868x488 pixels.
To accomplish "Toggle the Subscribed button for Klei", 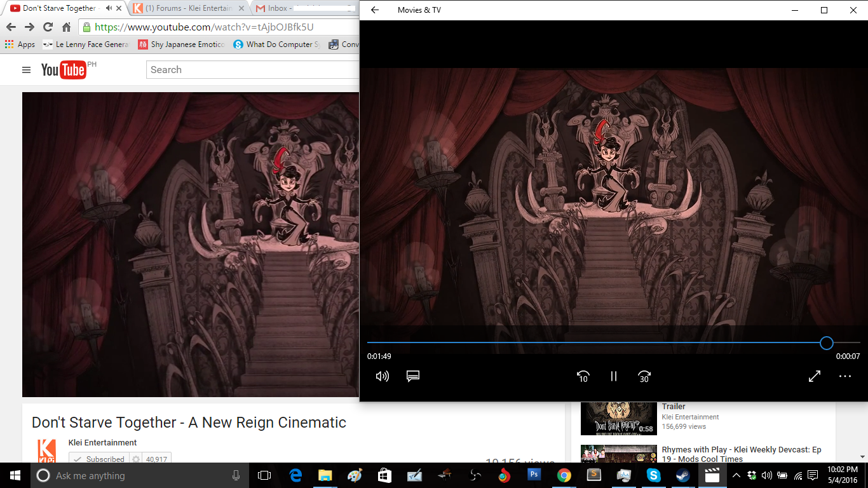I will [99, 459].
